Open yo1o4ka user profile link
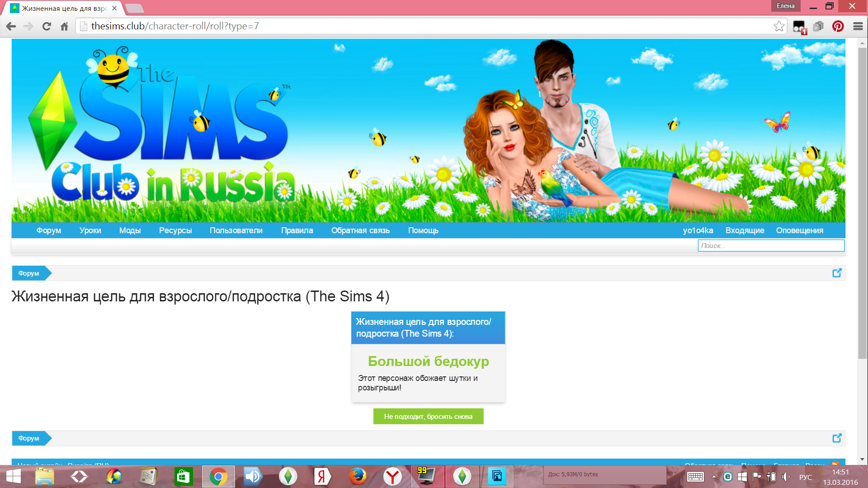868x488 pixels. 698,230
